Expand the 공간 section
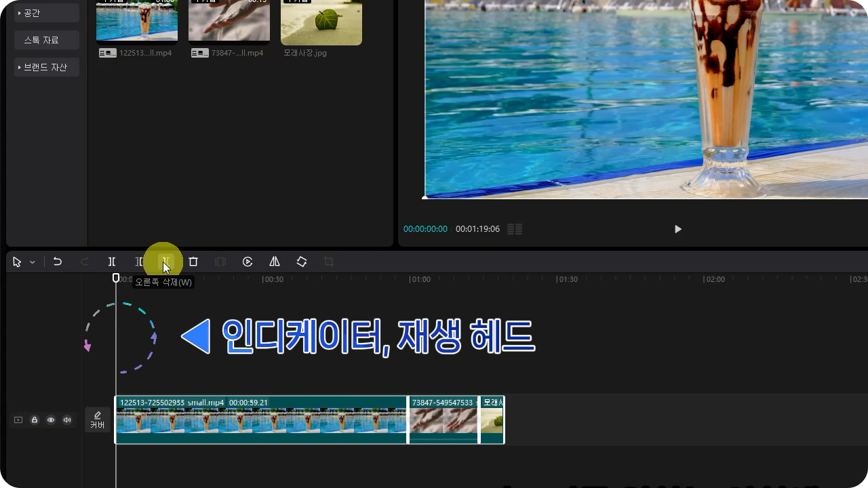868x488 pixels. pos(47,13)
